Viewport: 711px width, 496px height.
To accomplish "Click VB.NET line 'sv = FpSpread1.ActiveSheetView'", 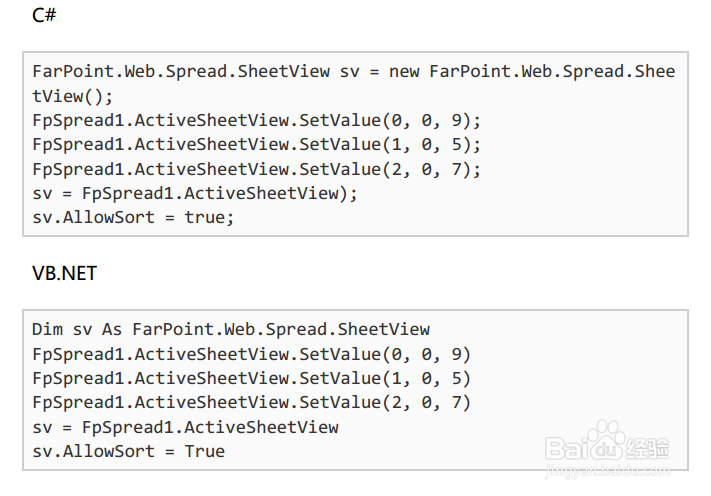I will (x=185, y=428).
